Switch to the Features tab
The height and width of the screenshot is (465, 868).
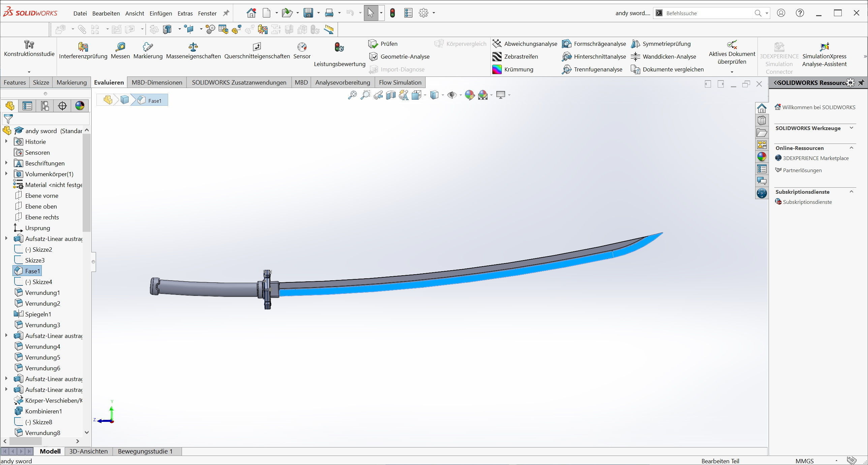click(15, 83)
